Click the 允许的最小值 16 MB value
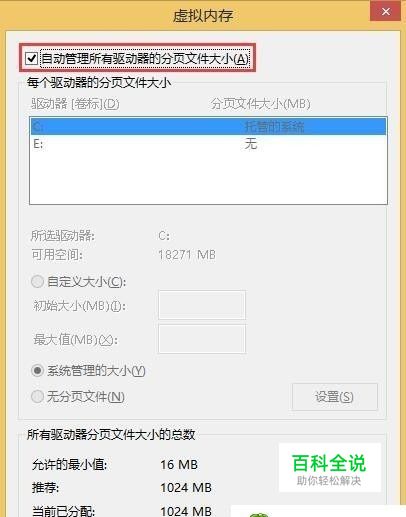Viewport: 406px width, 517px height. click(x=179, y=464)
